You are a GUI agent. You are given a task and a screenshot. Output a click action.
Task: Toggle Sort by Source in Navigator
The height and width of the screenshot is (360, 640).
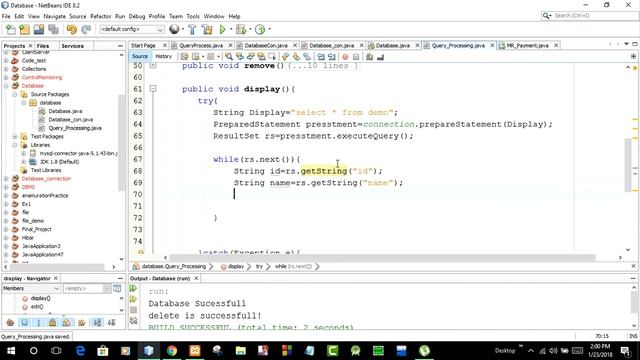[x=111, y=322]
